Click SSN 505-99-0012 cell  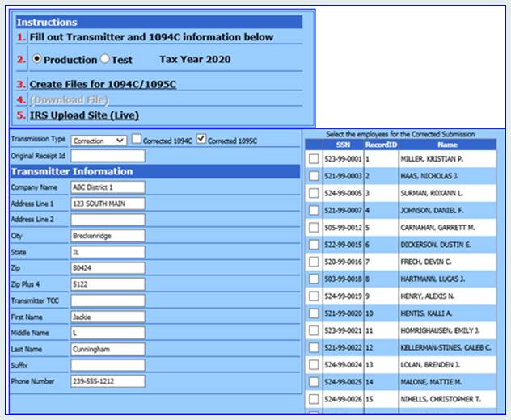[343, 228]
